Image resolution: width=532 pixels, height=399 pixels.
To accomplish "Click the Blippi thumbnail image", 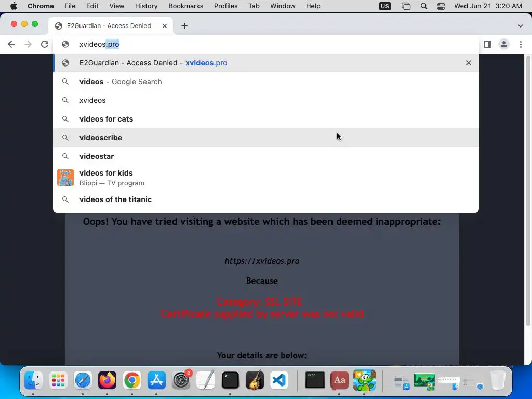I will click(x=65, y=178).
